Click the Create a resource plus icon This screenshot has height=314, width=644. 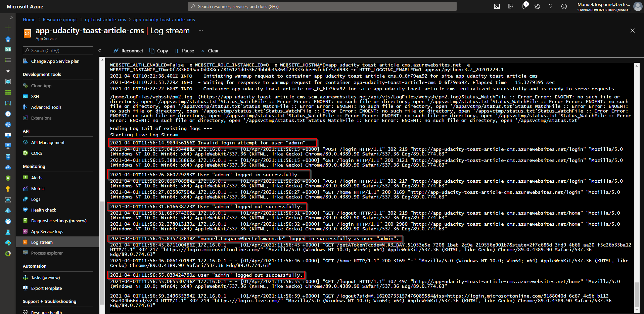coord(8,28)
